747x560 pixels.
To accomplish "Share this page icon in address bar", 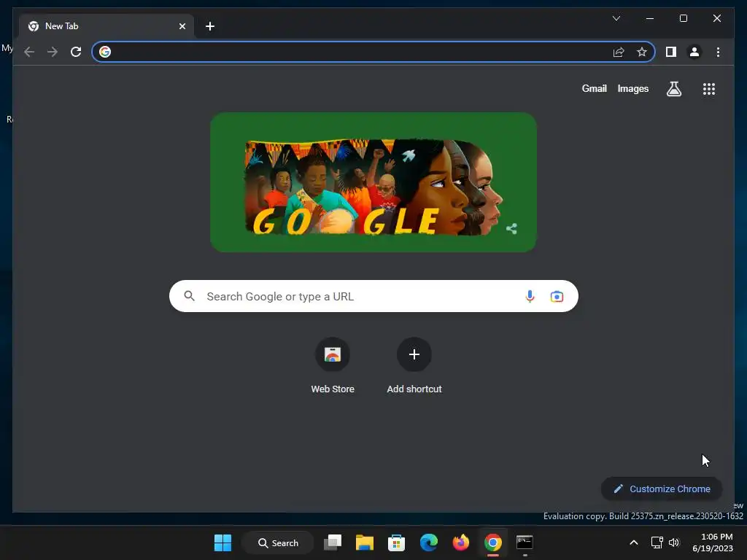I will pyautogui.click(x=619, y=52).
